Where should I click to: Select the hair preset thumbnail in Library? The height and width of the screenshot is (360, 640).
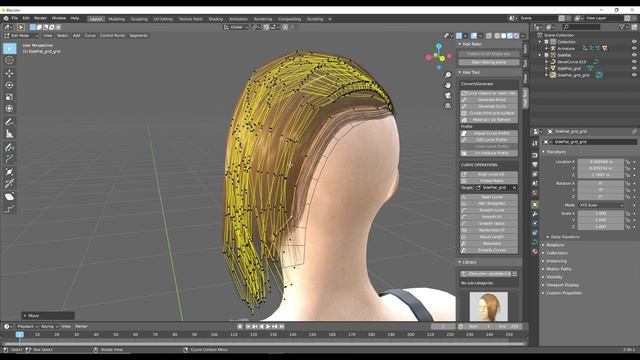489,306
